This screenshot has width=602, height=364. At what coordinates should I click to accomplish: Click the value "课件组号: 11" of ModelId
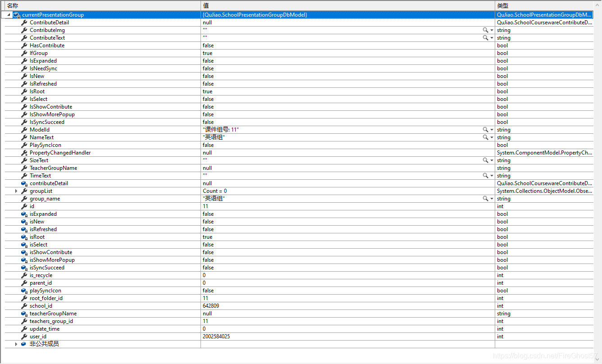(x=220, y=130)
